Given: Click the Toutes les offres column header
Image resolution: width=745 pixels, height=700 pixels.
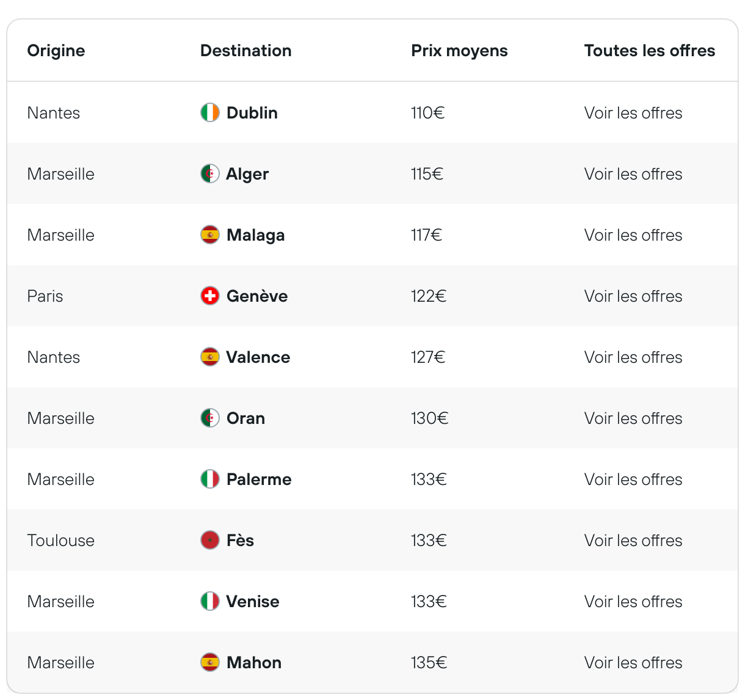Looking at the screenshot, I should [650, 51].
